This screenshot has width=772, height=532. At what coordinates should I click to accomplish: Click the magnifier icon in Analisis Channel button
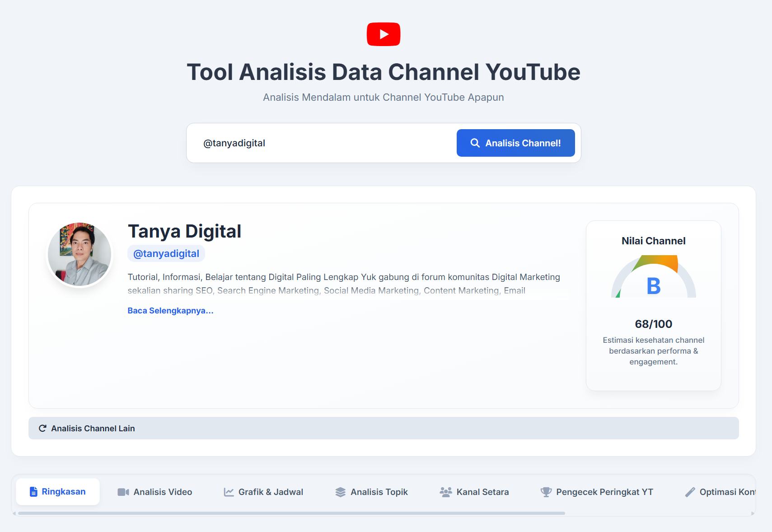(475, 143)
